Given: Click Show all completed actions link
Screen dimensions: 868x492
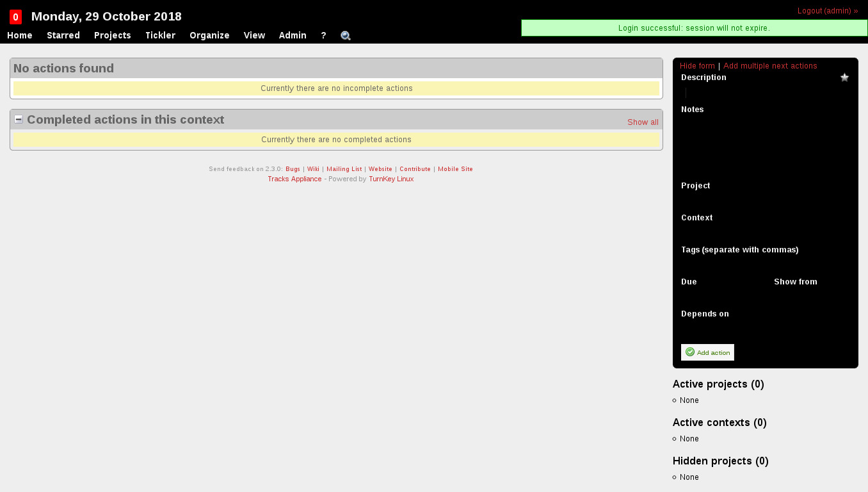Looking at the screenshot, I should click(x=643, y=122).
